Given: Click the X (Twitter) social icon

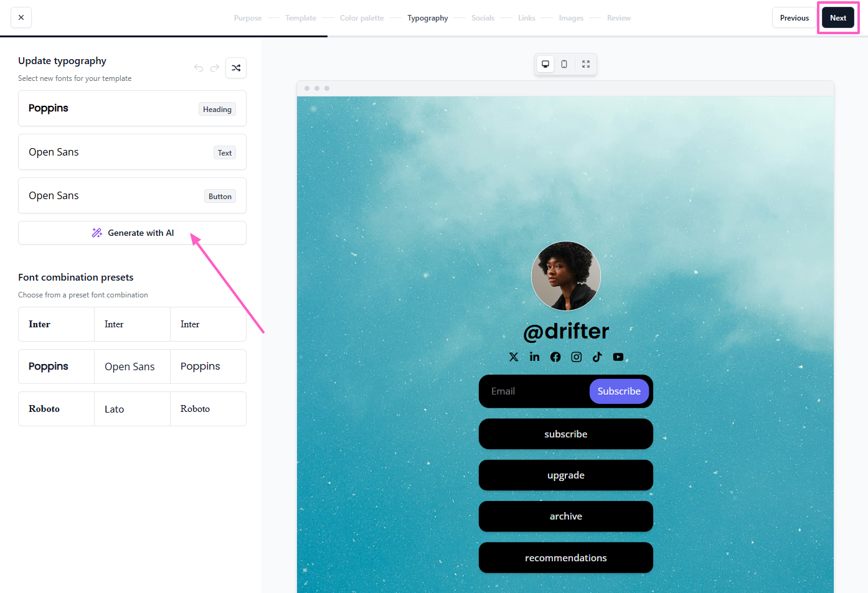Looking at the screenshot, I should [514, 357].
